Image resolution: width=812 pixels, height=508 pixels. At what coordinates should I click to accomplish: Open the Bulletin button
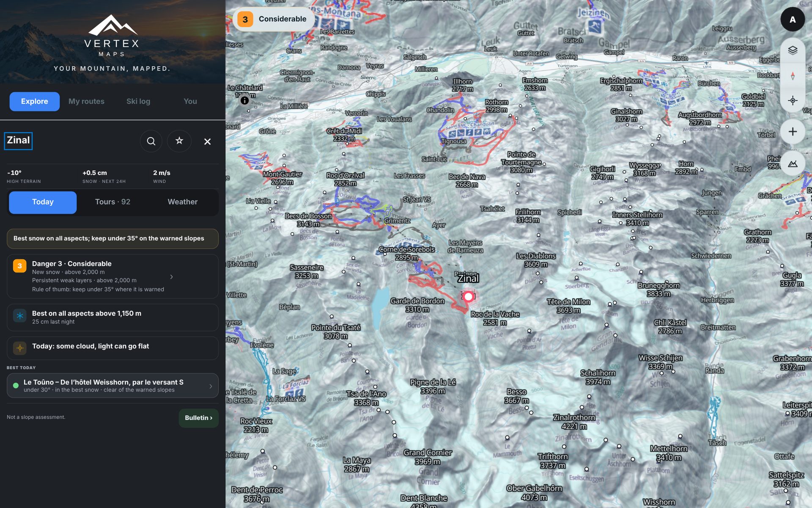[x=198, y=418]
